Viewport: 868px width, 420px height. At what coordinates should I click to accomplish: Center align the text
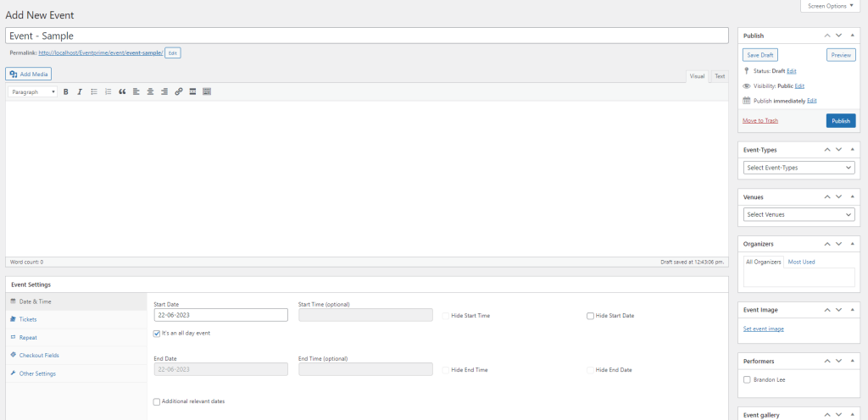[150, 91]
